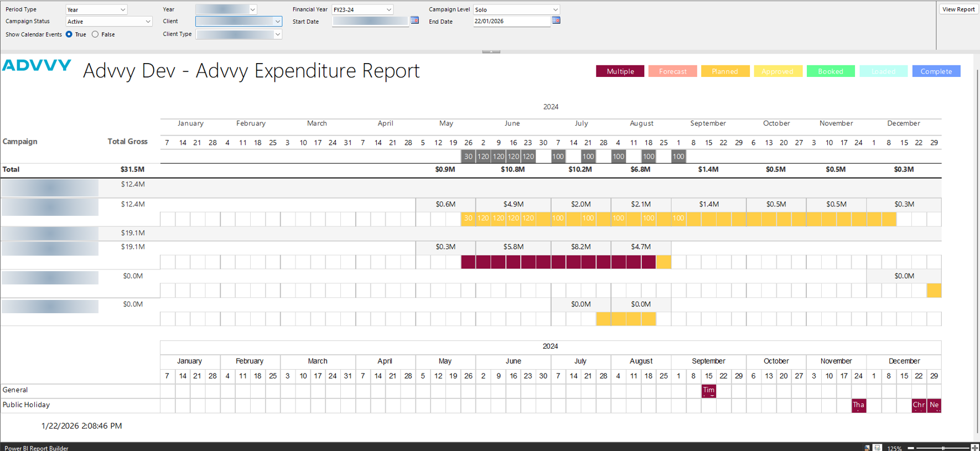Open the Financial Year dropdown

tap(362, 9)
